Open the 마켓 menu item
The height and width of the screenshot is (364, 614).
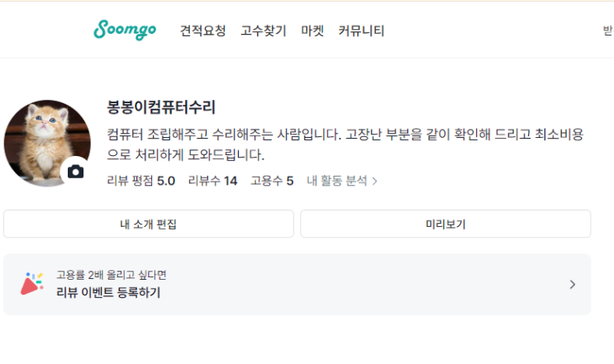pos(312,31)
